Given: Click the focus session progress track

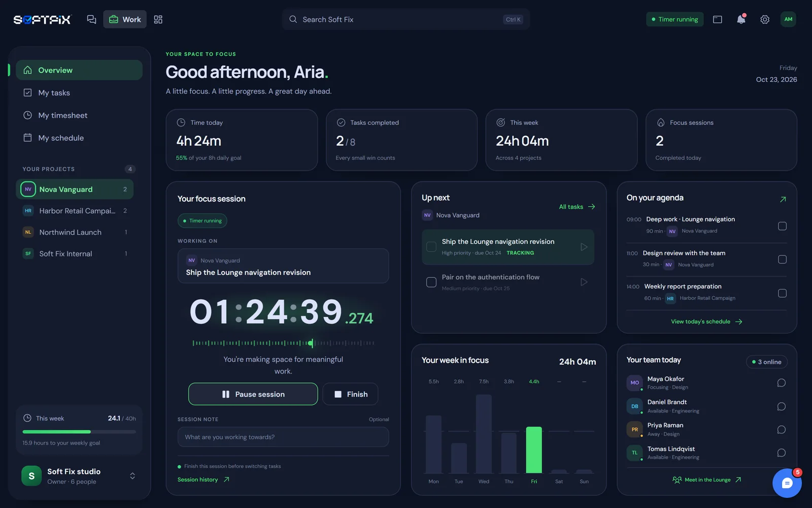Looking at the screenshot, I should [x=284, y=343].
